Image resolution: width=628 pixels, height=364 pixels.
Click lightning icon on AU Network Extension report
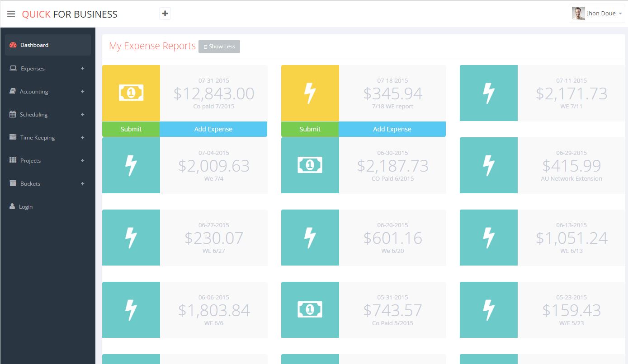point(489,165)
